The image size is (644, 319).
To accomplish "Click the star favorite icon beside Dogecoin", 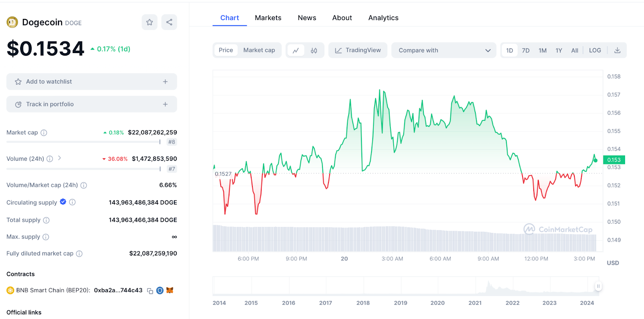I will coord(149,22).
